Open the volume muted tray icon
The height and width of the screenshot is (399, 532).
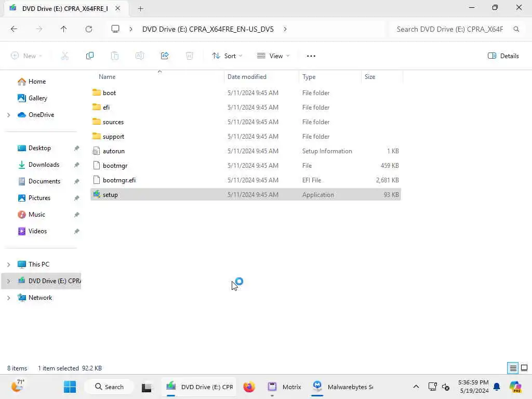[x=445, y=387]
